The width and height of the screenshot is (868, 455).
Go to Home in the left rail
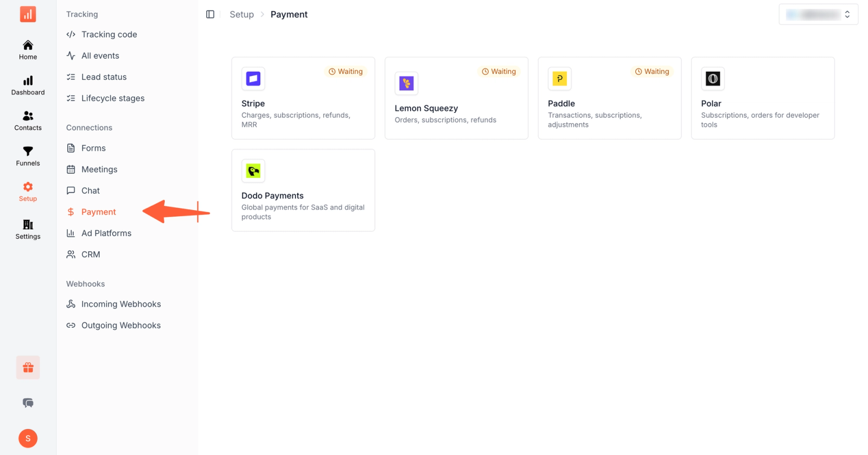[28, 49]
